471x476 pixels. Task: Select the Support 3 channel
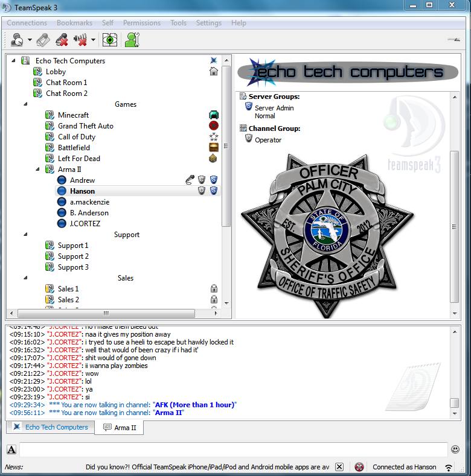(73, 267)
